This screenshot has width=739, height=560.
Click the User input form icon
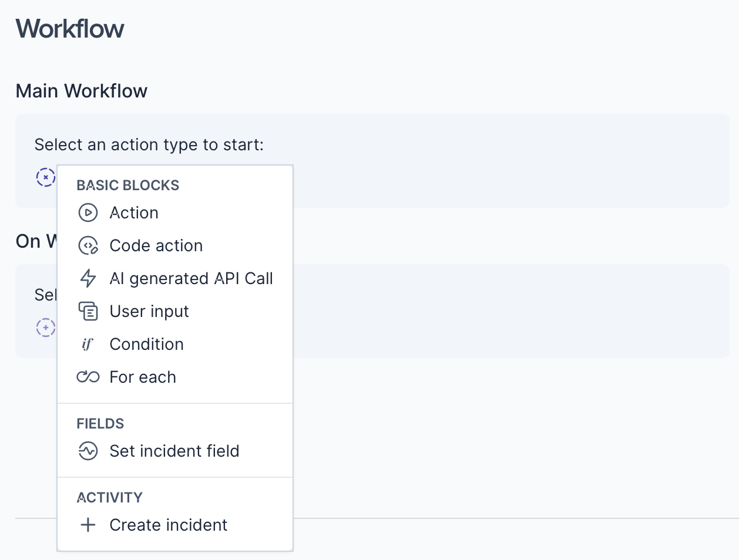(88, 311)
